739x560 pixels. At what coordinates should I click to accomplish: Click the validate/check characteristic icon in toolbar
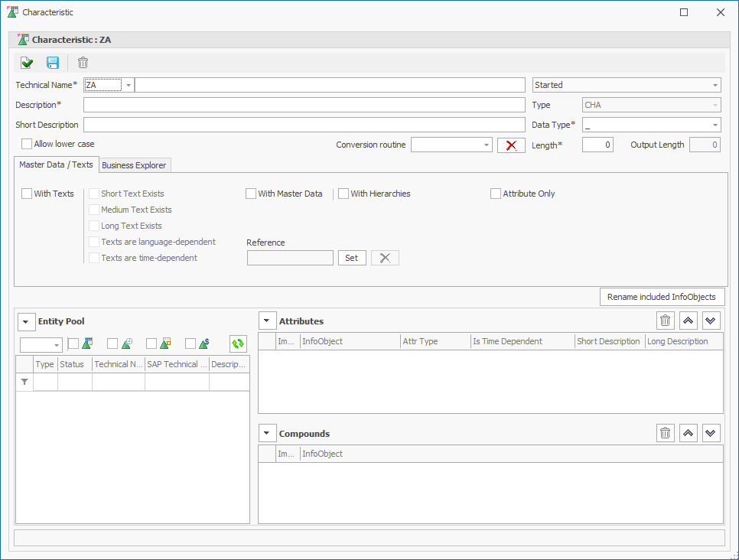[28, 63]
